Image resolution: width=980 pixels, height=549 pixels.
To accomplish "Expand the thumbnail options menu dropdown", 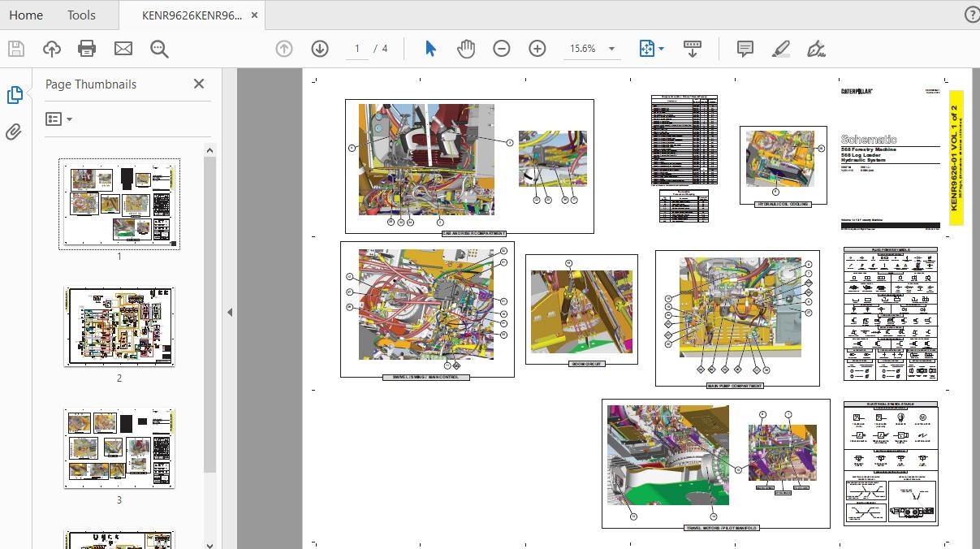I will click(x=59, y=119).
